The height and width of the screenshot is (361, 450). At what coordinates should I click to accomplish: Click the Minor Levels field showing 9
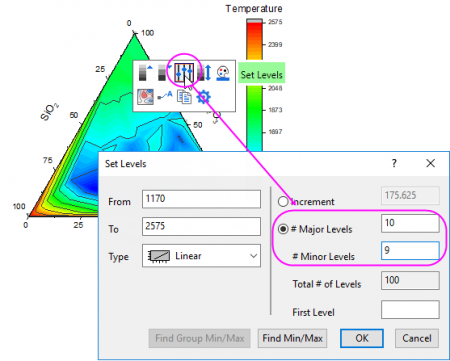click(x=410, y=250)
